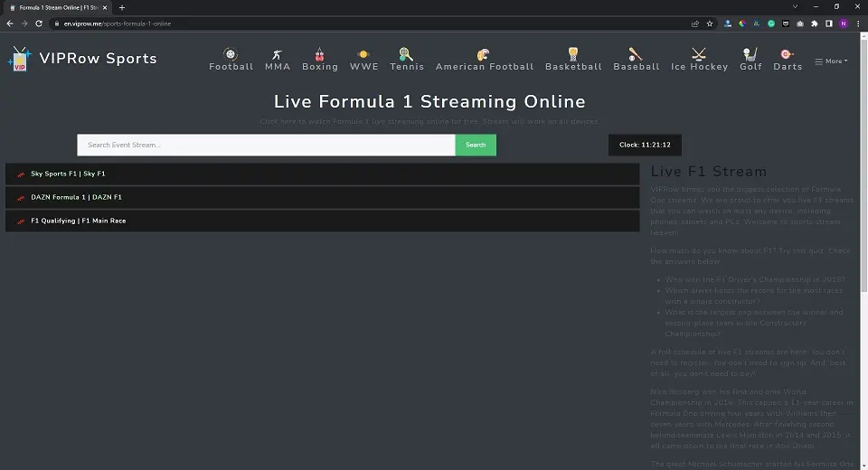Select the Basketball hoop icon
This screenshot has height=470, width=868.
click(573, 53)
